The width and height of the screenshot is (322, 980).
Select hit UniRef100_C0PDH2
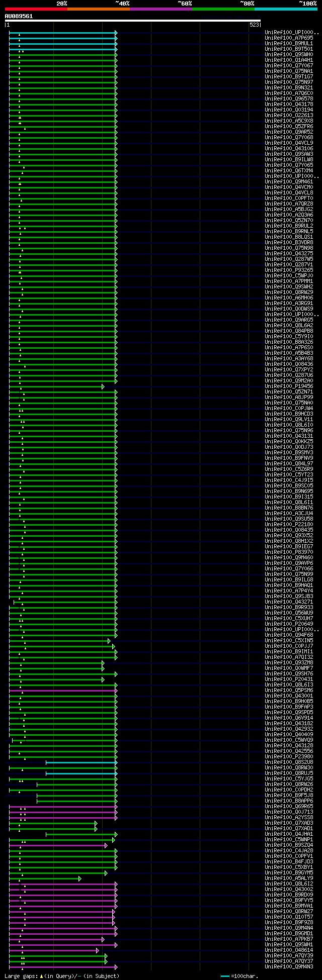pos(289,790)
